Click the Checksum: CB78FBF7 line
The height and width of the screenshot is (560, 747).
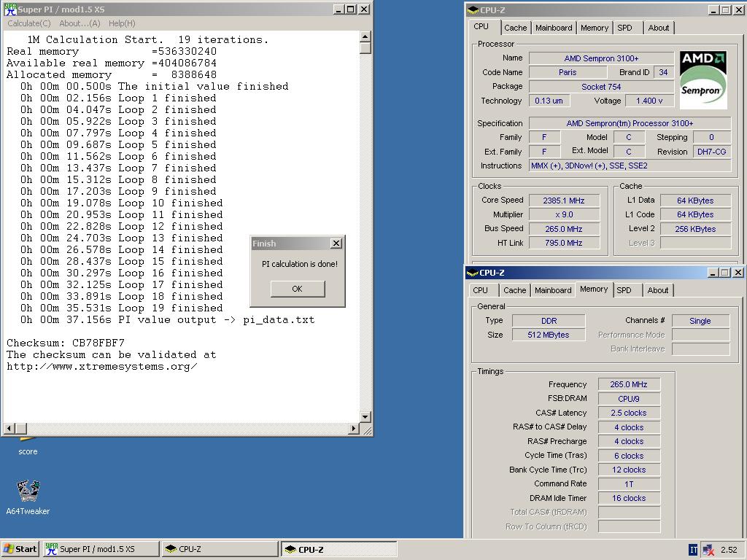tap(66, 343)
